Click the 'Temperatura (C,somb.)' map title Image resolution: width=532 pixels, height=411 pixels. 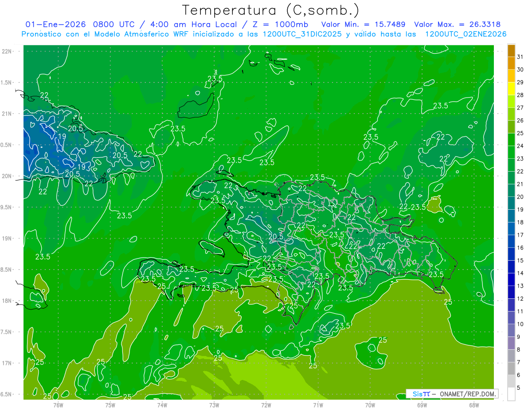pyautogui.click(x=270, y=10)
